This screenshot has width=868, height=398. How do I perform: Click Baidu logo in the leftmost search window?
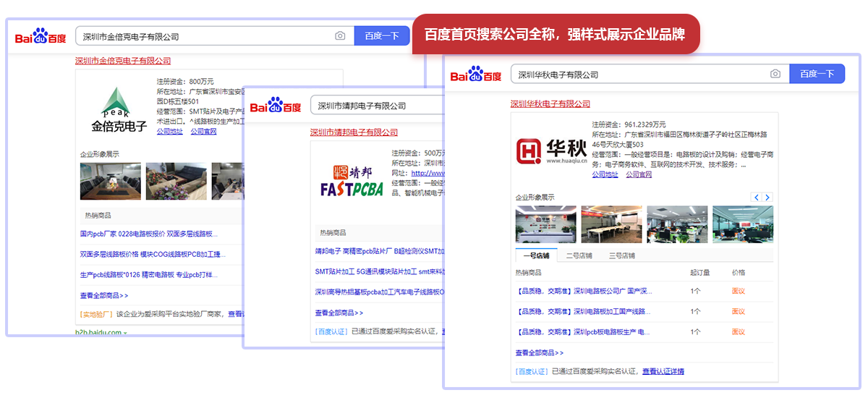pyautogui.click(x=41, y=36)
